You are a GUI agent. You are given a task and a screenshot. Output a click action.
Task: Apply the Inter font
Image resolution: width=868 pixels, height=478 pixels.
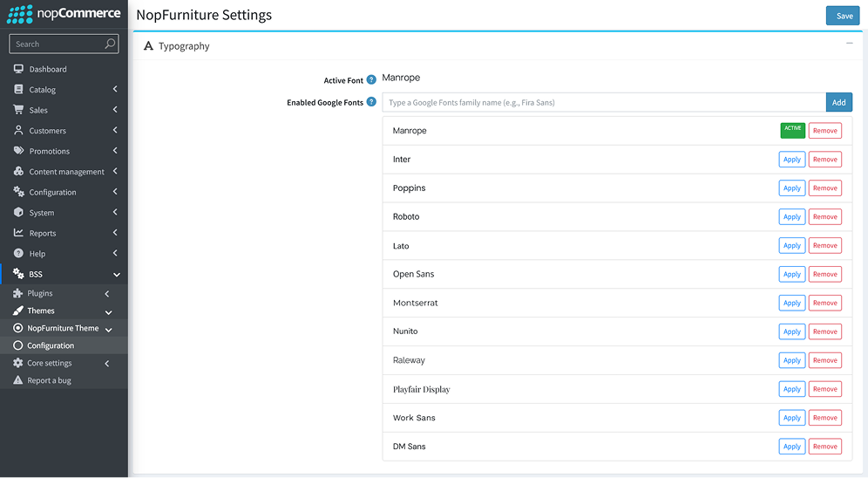point(791,160)
